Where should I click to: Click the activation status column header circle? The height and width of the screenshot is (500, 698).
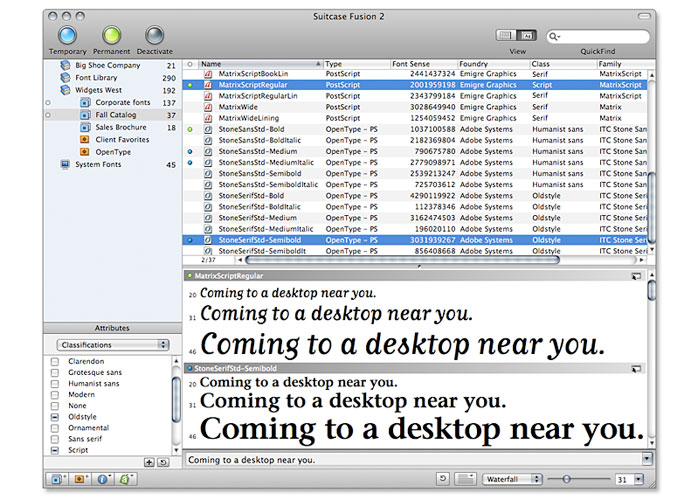(x=190, y=64)
